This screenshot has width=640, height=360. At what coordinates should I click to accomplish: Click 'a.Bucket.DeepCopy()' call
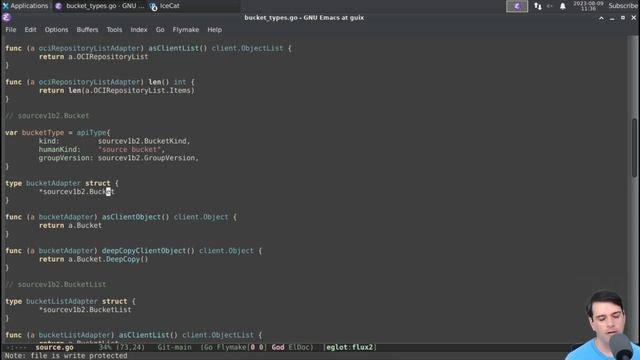[x=108, y=259]
